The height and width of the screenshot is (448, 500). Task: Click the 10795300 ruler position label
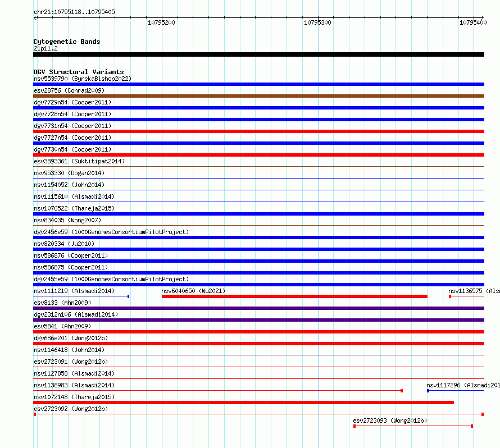point(317,22)
